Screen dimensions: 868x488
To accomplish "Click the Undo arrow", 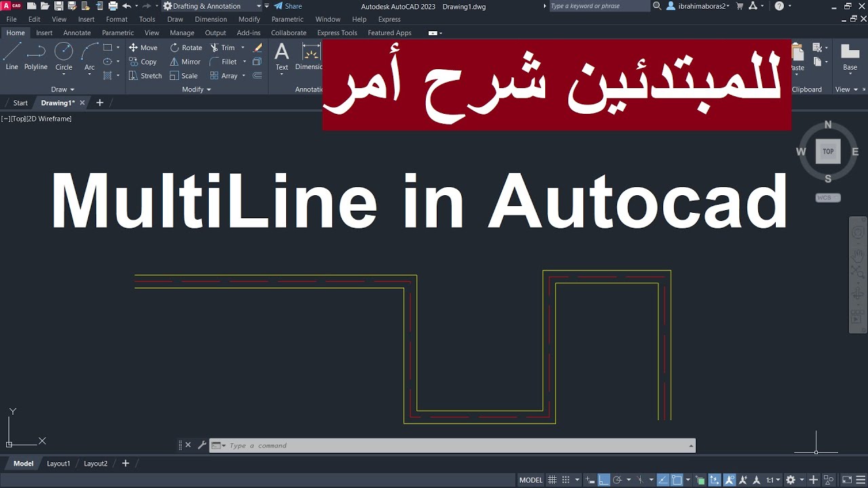I will coord(126,6).
